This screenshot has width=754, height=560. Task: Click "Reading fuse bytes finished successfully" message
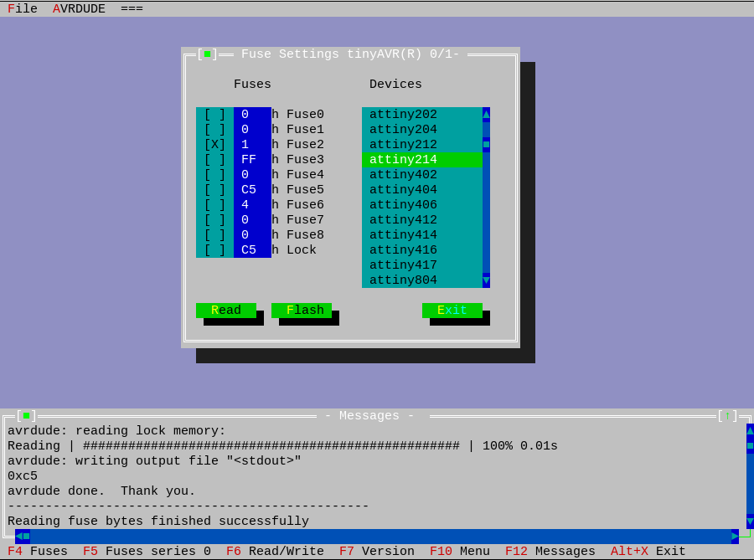(x=158, y=521)
